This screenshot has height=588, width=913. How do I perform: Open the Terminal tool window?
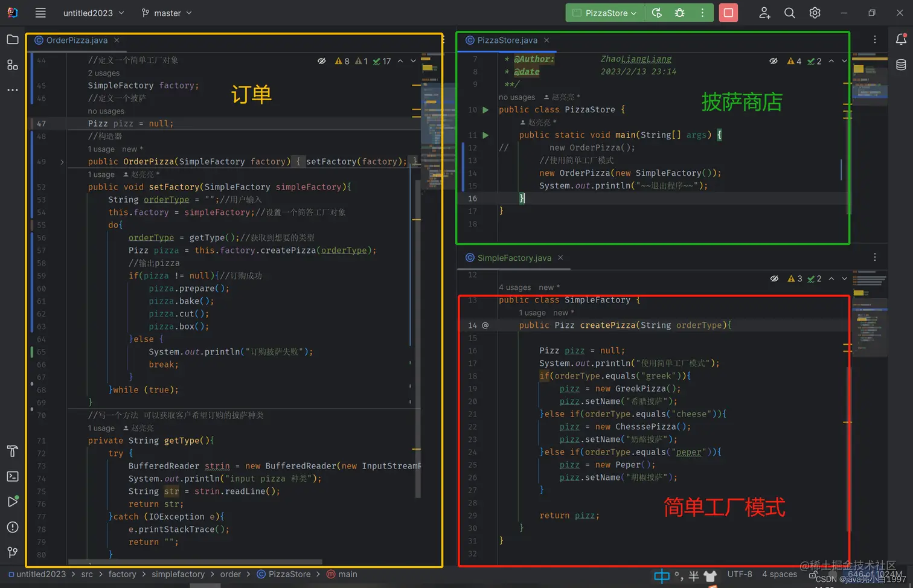(x=12, y=476)
